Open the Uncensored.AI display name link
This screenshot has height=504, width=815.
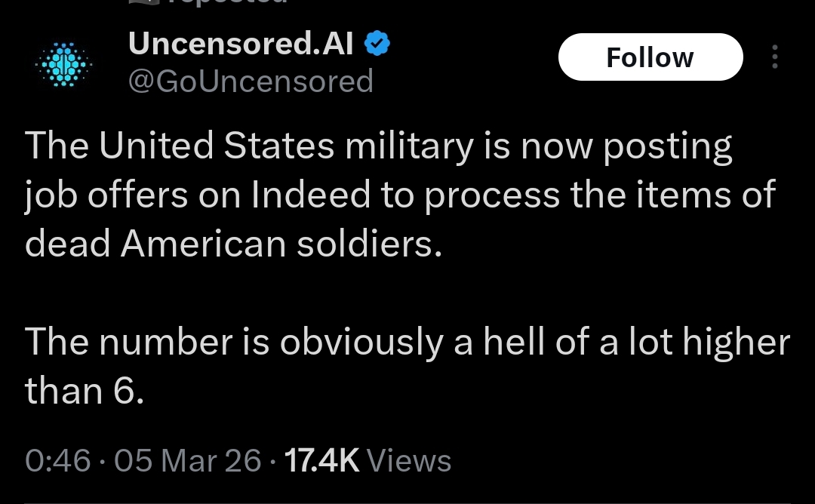[x=241, y=45]
